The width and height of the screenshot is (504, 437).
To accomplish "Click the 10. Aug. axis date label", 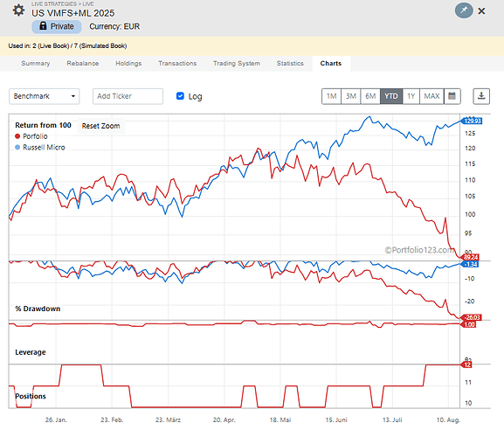I will pos(448,420).
